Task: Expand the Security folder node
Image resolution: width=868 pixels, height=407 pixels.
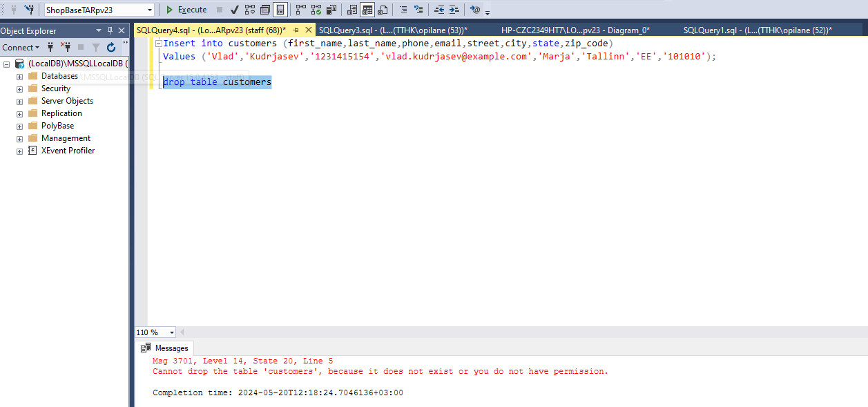Action: click(19, 89)
